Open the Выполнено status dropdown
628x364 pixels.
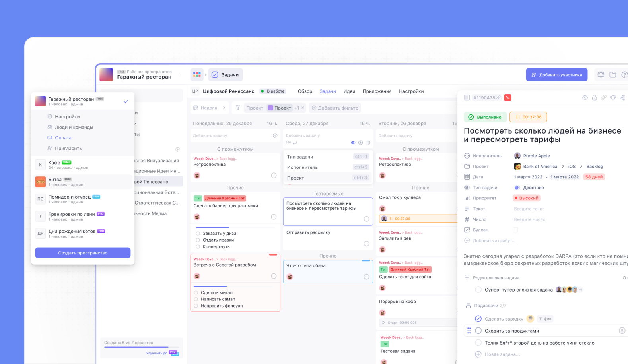coord(485,117)
